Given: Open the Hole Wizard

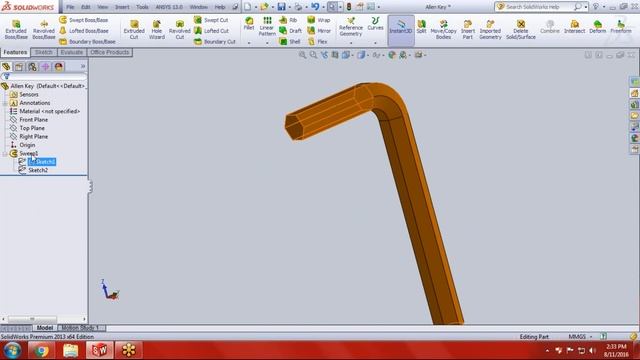Looking at the screenshot, I should pos(157,30).
